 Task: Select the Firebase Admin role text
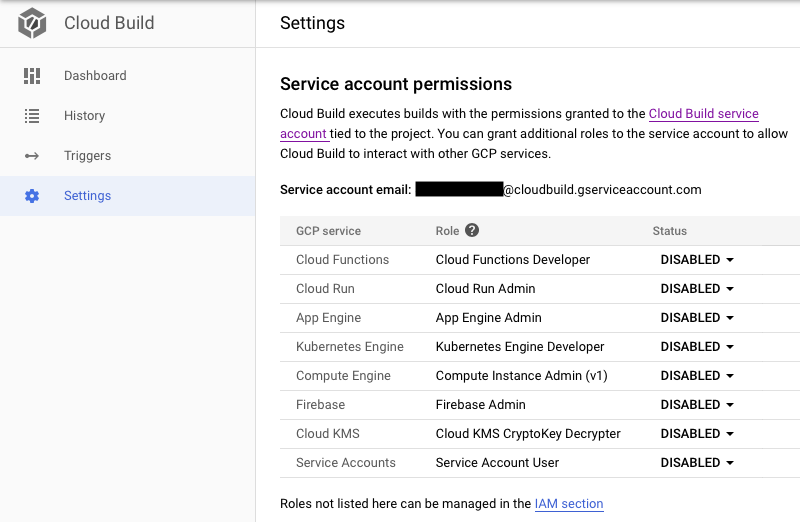pos(480,405)
